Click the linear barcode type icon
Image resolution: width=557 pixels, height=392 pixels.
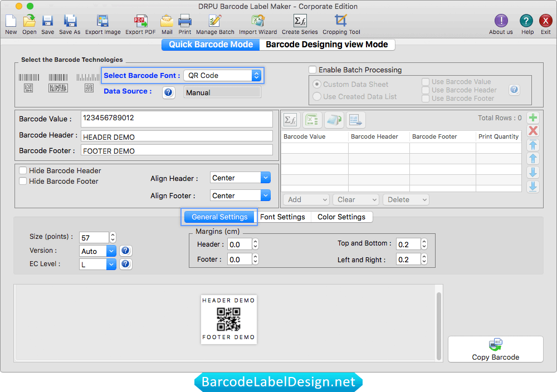[29, 77]
